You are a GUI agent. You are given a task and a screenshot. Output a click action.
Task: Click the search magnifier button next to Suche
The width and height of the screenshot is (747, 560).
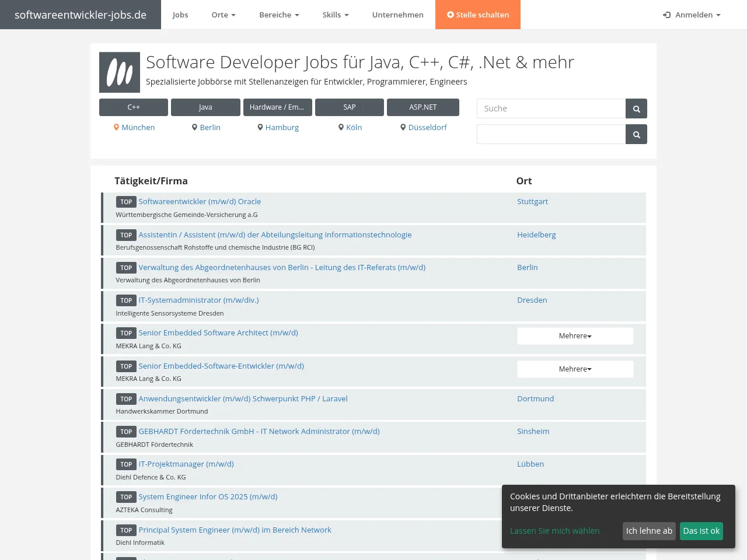(x=636, y=108)
